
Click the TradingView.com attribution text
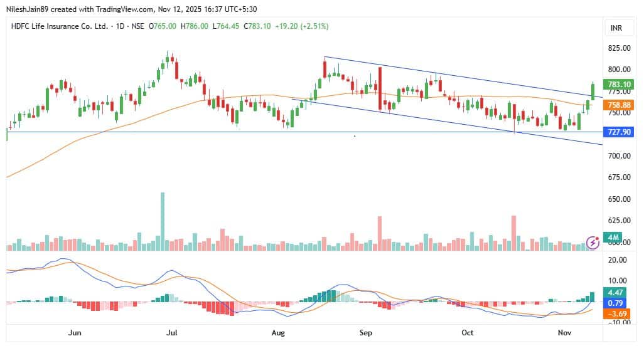click(x=114, y=8)
